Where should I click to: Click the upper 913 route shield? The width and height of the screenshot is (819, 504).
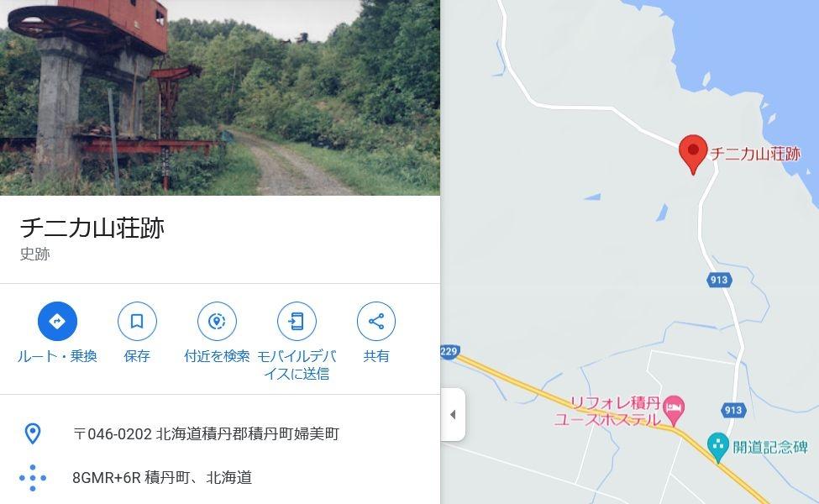[719, 280]
